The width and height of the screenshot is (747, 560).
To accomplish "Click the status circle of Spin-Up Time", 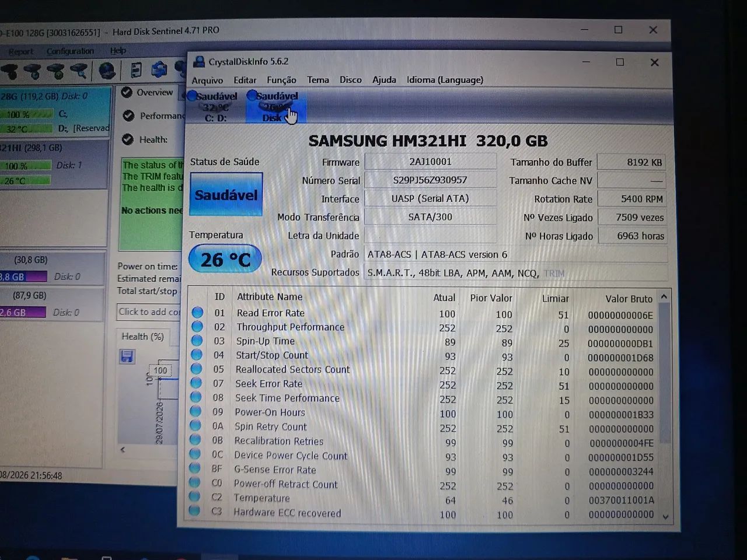I will pos(197,341).
